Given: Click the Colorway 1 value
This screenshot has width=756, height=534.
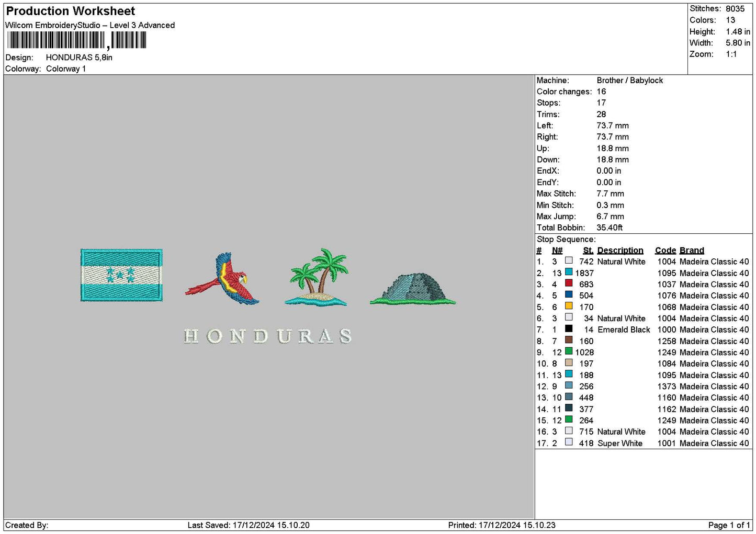Looking at the screenshot, I should pyautogui.click(x=66, y=69).
